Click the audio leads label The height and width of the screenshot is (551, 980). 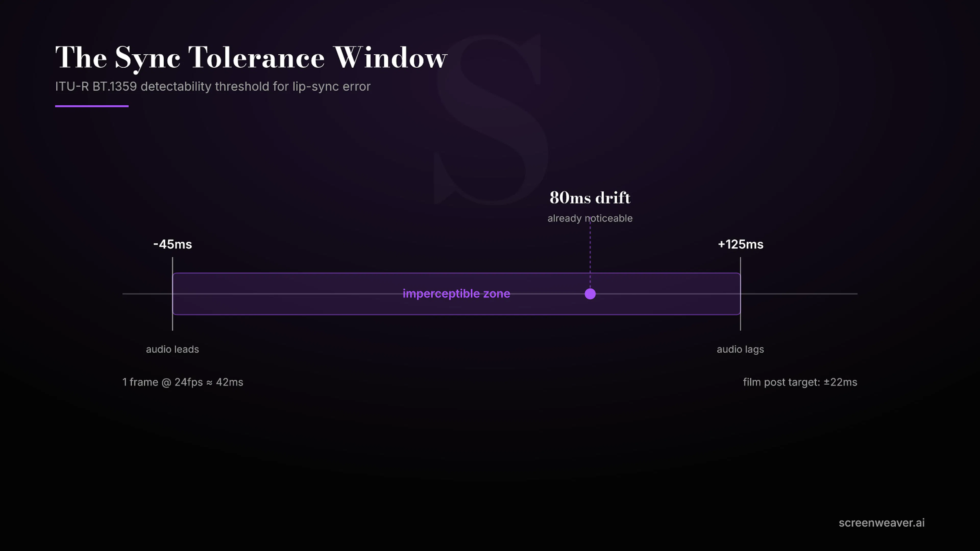pyautogui.click(x=172, y=349)
